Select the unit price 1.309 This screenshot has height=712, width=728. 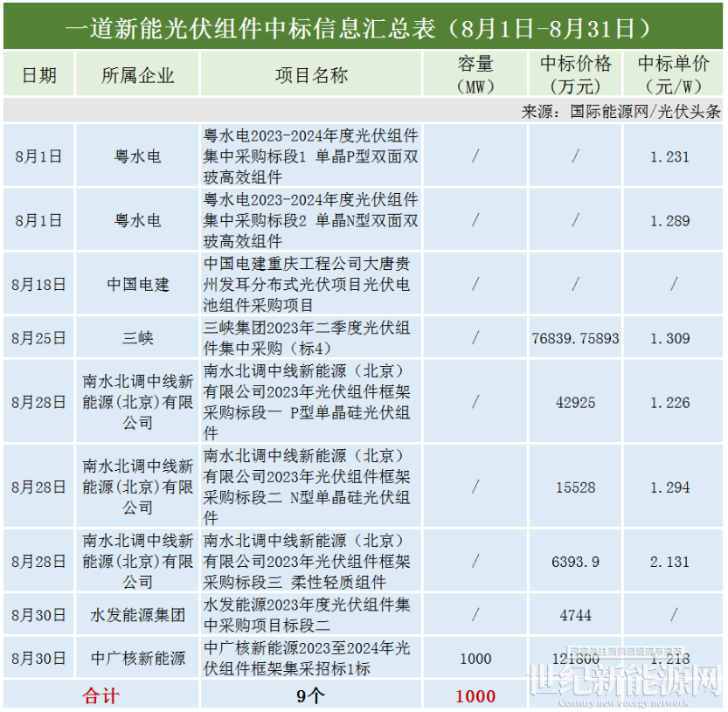pos(669,338)
